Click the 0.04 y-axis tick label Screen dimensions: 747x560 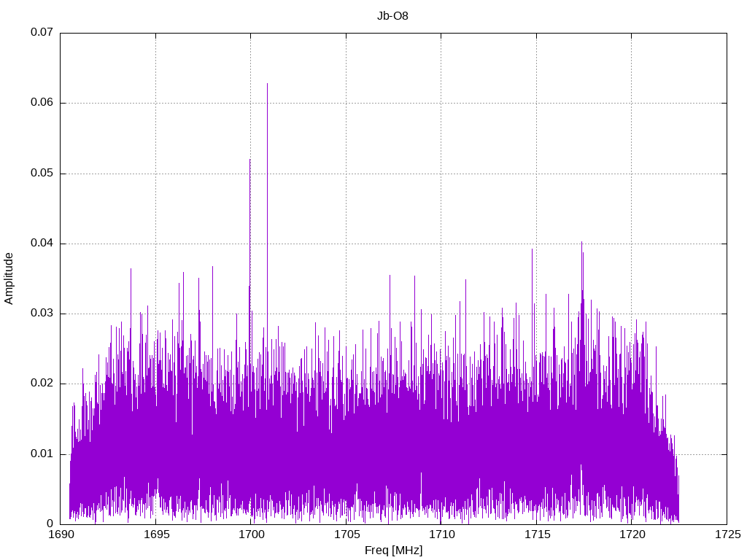(42, 244)
